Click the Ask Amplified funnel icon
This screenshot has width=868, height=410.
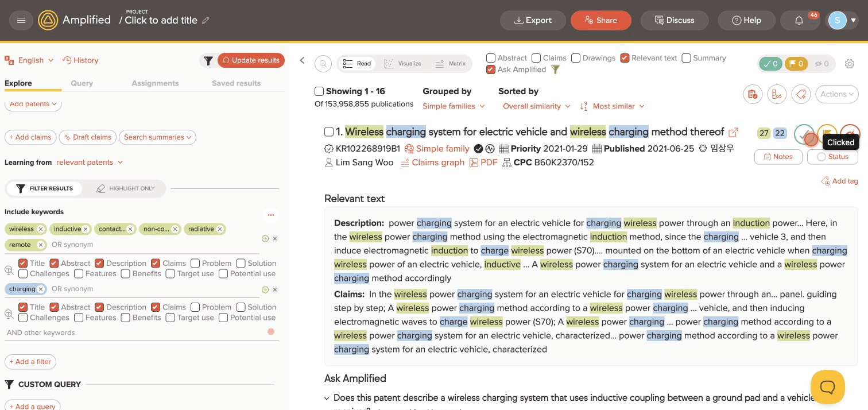pyautogui.click(x=555, y=69)
